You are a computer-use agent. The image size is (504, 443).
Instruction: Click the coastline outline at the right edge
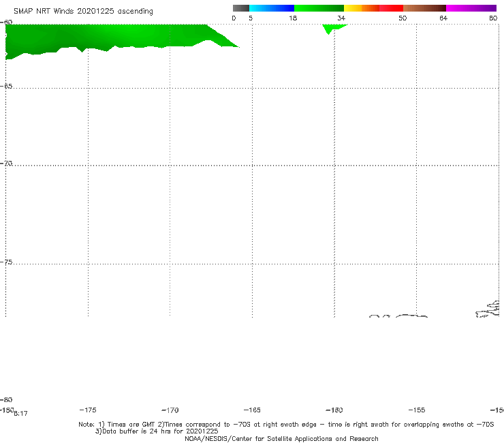(x=488, y=309)
